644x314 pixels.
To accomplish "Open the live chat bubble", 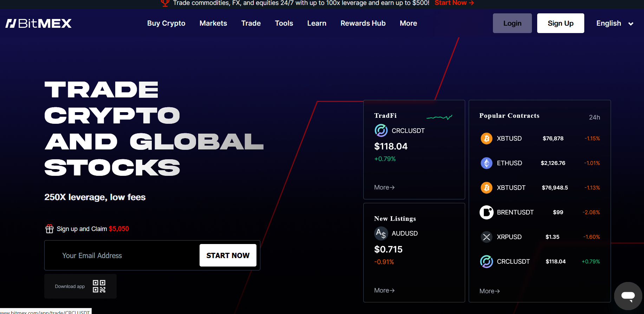I will [628, 296].
